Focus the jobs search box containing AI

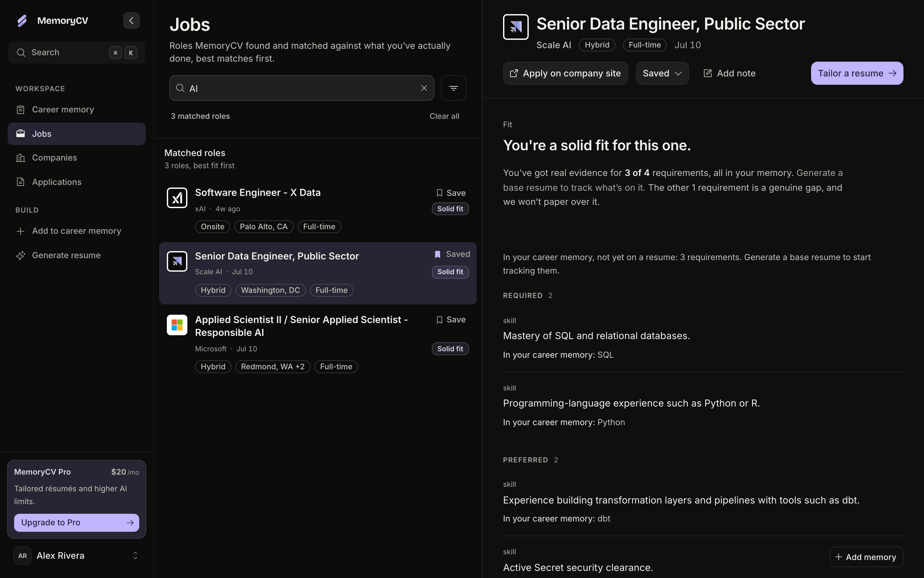(x=302, y=88)
